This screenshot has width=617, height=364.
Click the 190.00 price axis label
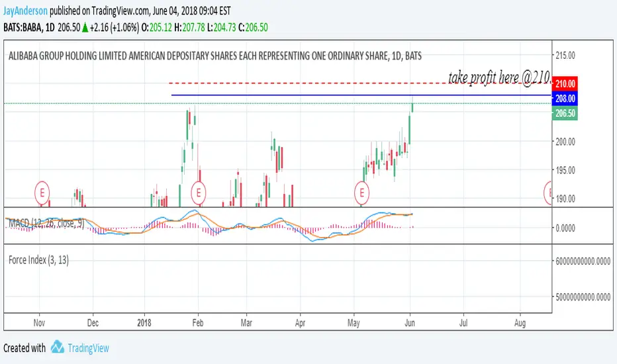coord(565,199)
